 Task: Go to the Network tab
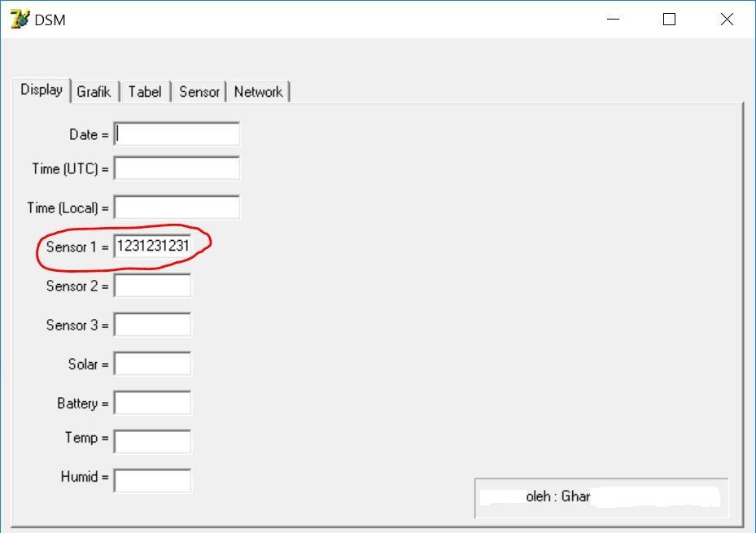[x=259, y=92]
